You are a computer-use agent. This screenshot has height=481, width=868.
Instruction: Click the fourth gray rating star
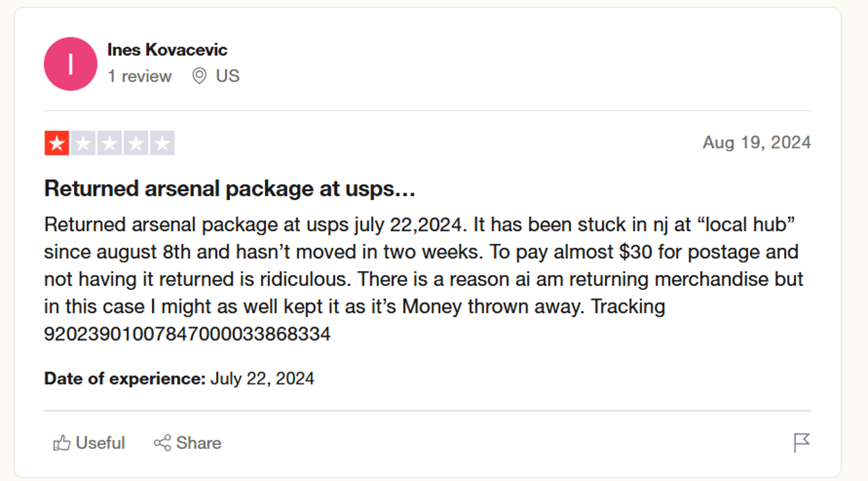pos(135,142)
